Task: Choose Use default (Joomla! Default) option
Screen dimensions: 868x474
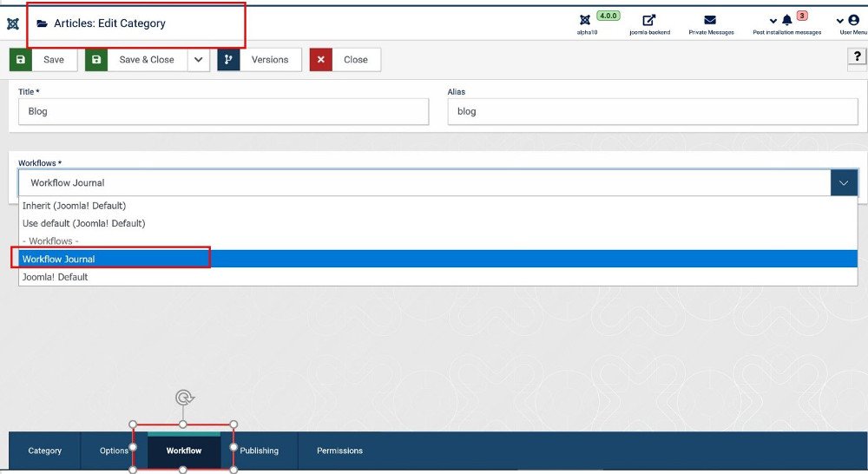Action: [x=437, y=223]
